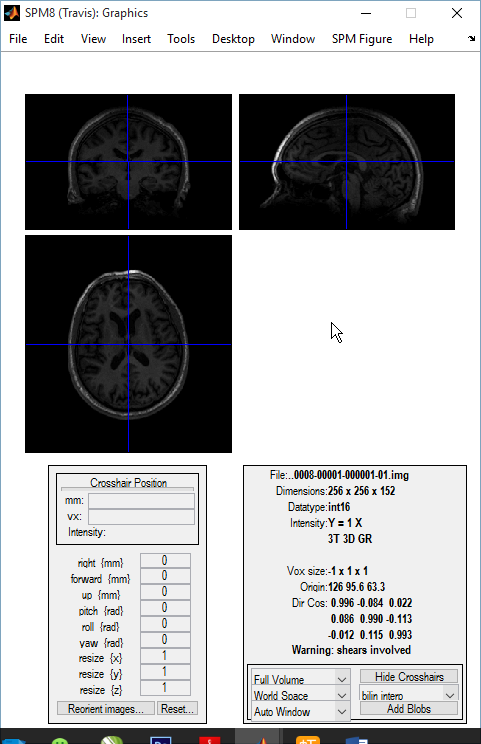The height and width of the screenshot is (744, 481).
Task: Open the SPM Figure menu
Action: [x=362, y=39]
